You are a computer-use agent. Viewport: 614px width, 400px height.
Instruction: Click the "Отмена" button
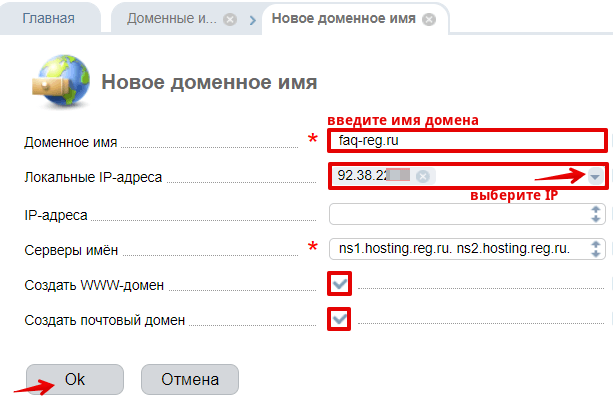click(x=190, y=380)
